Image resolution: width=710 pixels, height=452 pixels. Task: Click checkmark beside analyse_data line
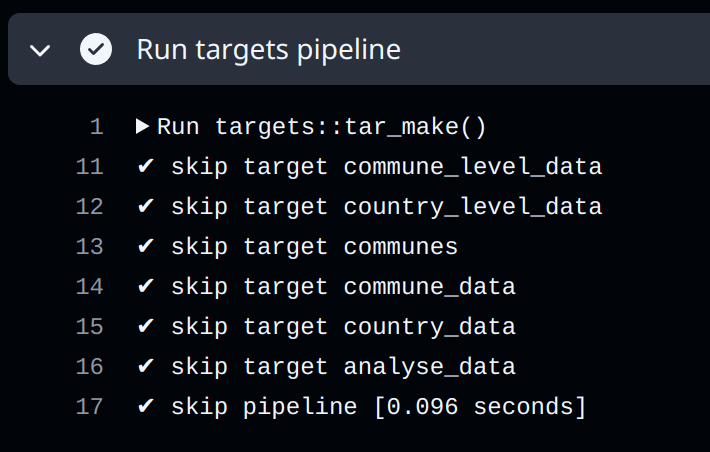[x=145, y=365]
